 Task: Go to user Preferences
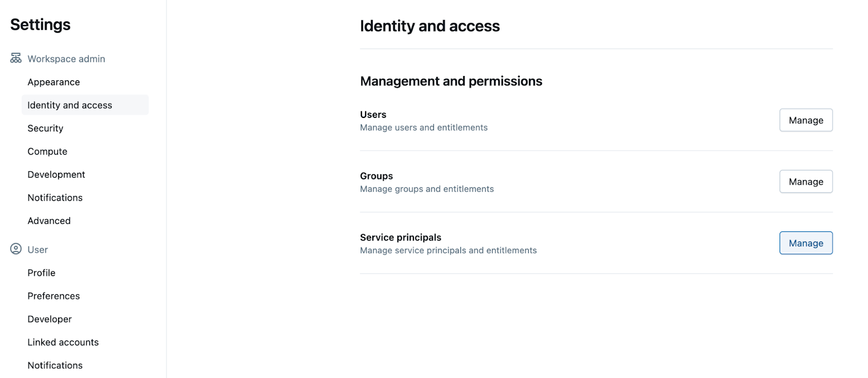54,296
